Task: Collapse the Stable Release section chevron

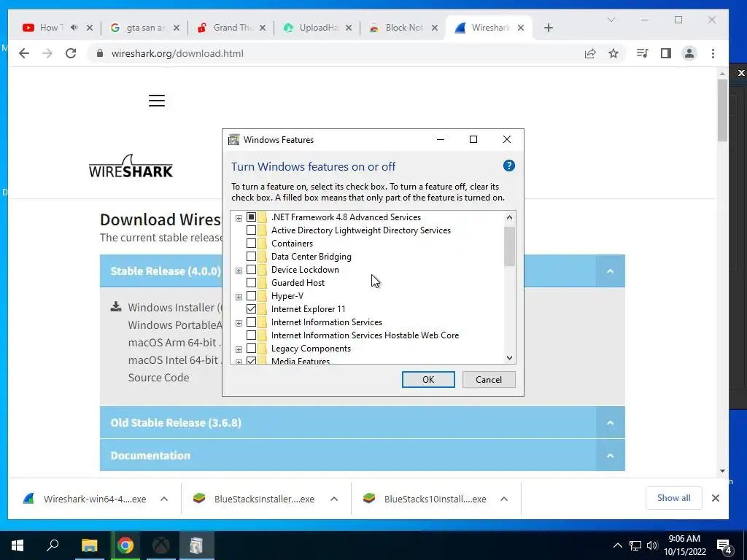Action: (610, 271)
